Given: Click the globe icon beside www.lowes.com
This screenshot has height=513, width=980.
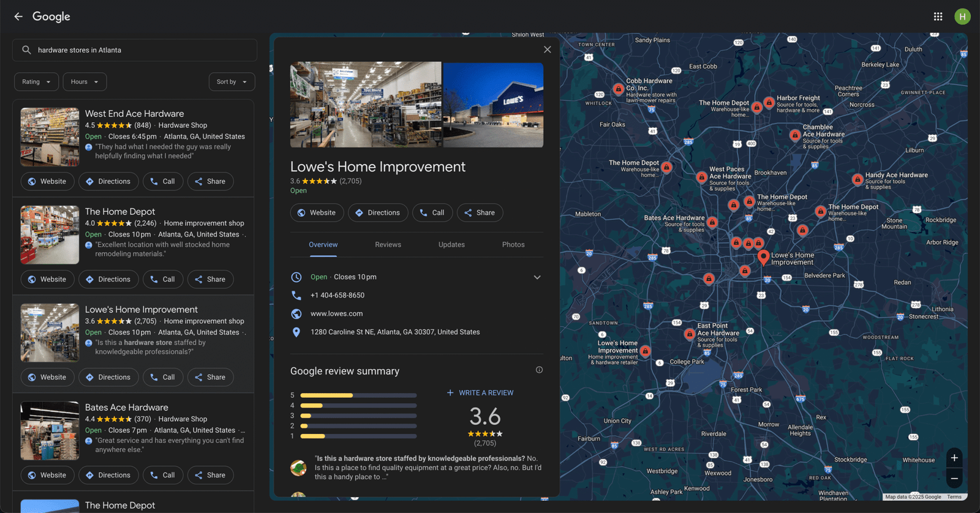Looking at the screenshot, I should [x=296, y=313].
